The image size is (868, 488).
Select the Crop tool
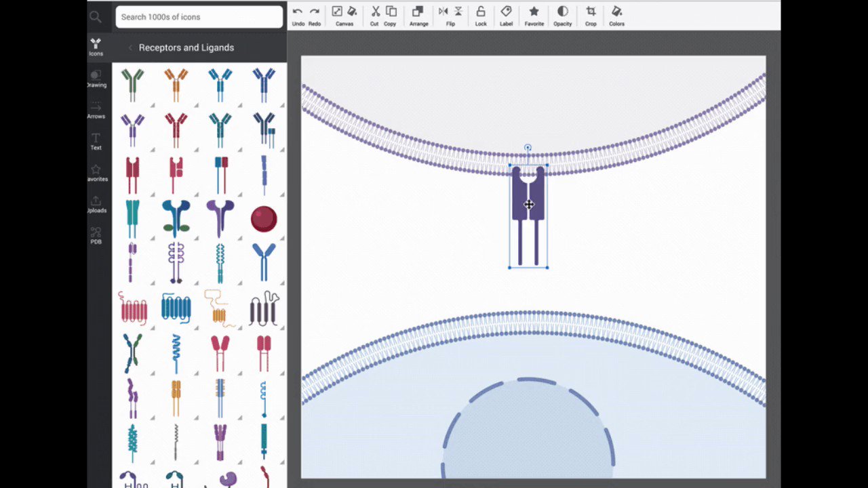(591, 16)
